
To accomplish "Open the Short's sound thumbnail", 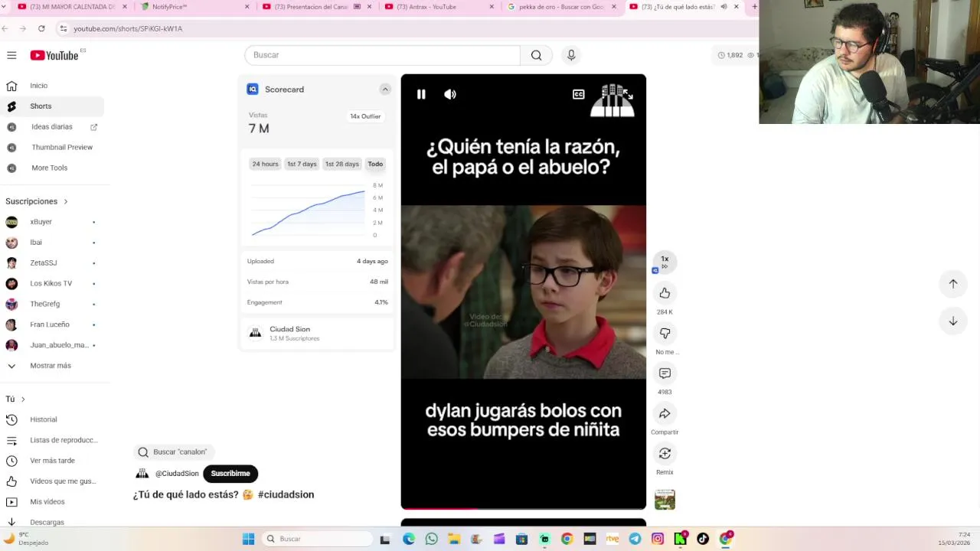I will pyautogui.click(x=665, y=499).
